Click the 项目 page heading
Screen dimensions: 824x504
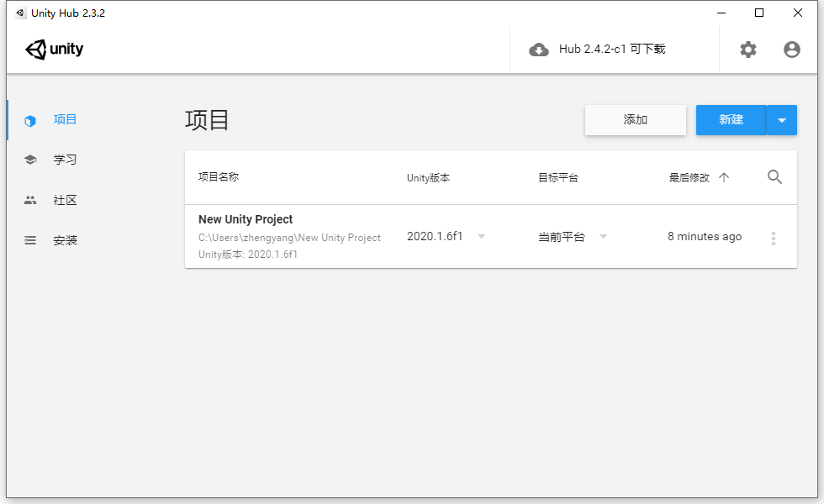click(207, 120)
